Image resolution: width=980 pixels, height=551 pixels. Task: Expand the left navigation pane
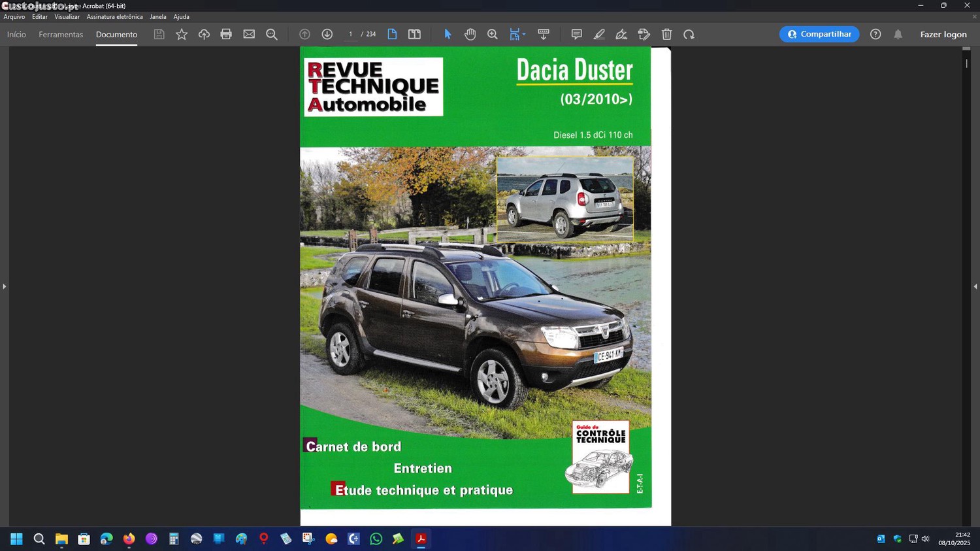[x=4, y=286]
